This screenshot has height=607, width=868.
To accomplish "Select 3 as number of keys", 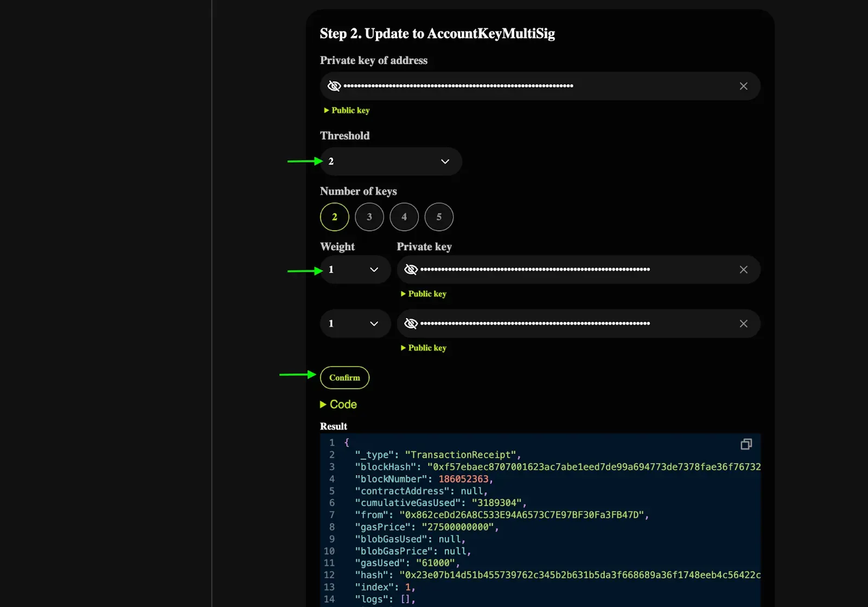I will pos(369,217).
